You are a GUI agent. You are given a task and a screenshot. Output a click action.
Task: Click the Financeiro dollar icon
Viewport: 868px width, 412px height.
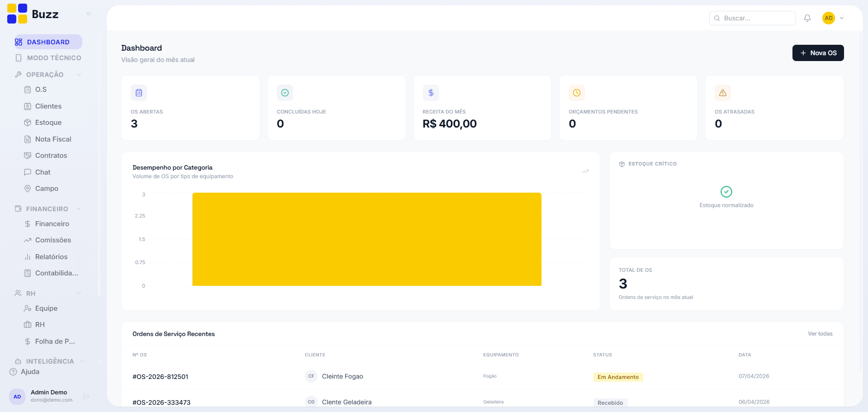click(x=28, y=224)
